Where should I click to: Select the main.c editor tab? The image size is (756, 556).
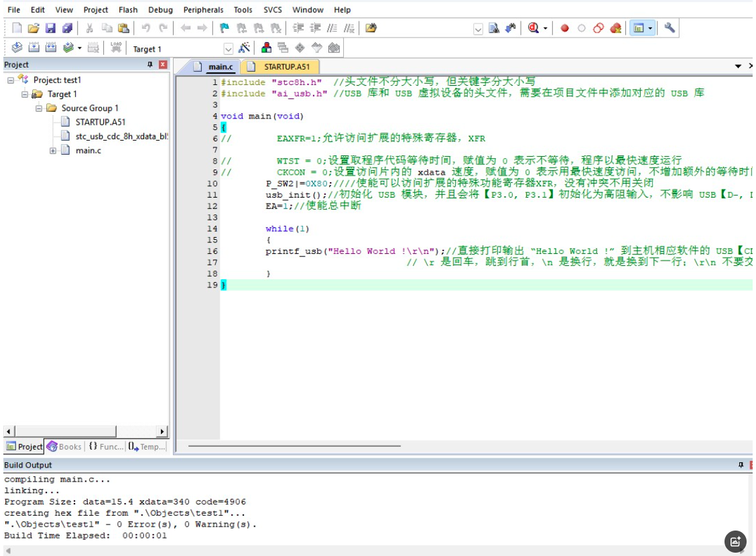coord(214,66)
